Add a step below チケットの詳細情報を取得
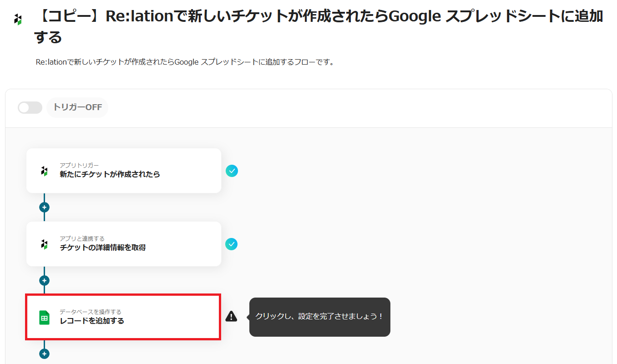 coord(44,281)
